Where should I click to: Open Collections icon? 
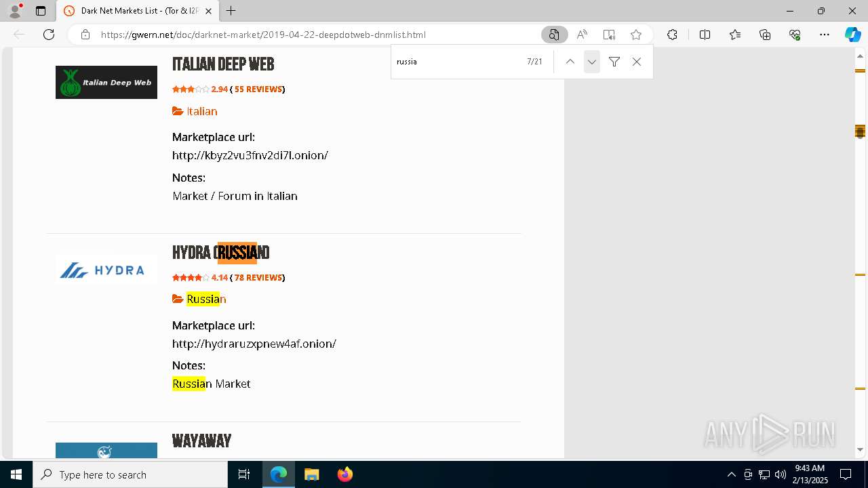765,35
